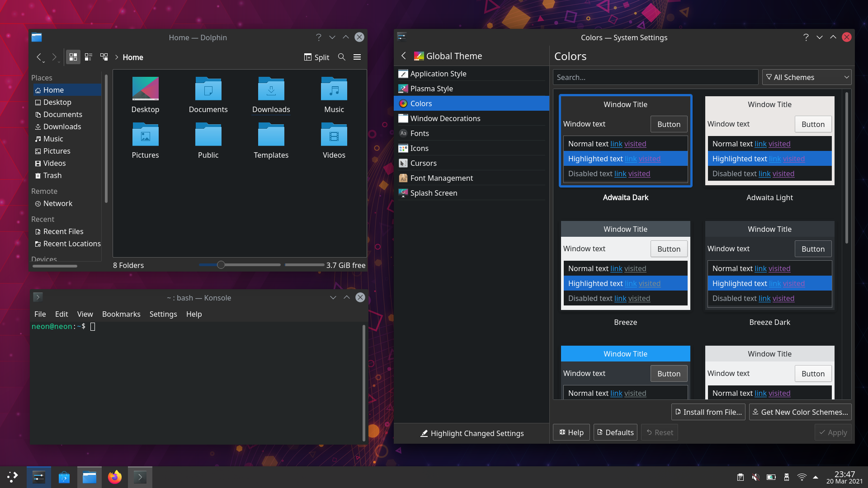The height and width of the screenshot is (488, 868).
Task: Switch Dolphin to details view mode
Action: pos(104,57)
